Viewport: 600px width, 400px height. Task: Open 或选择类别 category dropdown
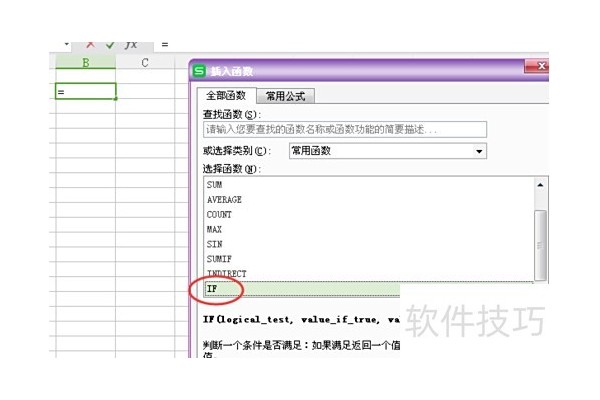click(x=388, y=151)
